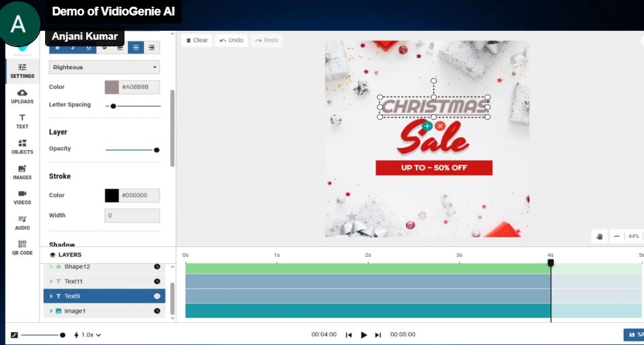
Task: Click the playhead marker at 4s
Action: click(550, 262)
